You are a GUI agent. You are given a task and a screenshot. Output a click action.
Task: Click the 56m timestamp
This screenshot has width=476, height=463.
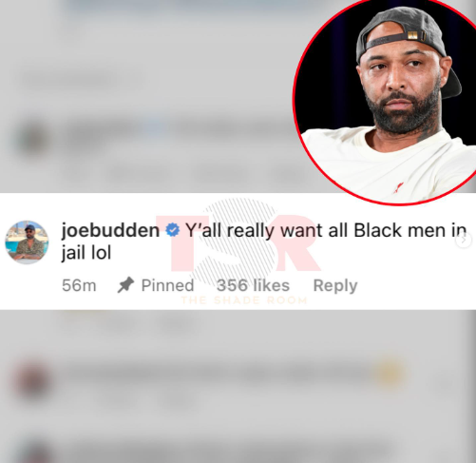pyautogui.click(x=79, y=285)
